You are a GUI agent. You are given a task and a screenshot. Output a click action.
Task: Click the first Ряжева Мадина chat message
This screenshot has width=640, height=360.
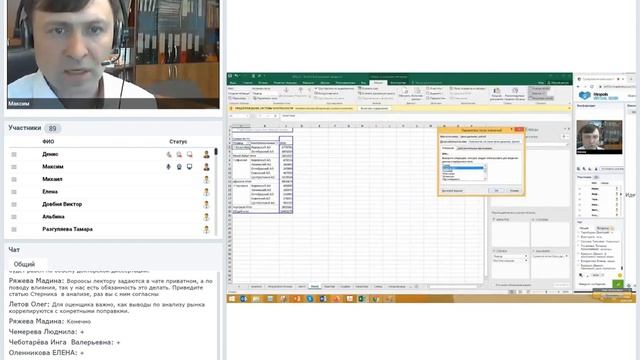(111, 287)
